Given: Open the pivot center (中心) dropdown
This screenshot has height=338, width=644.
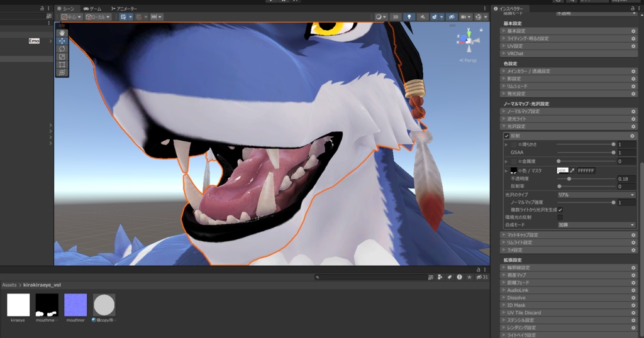Looking at the screenshot, I should pos(71,17).
